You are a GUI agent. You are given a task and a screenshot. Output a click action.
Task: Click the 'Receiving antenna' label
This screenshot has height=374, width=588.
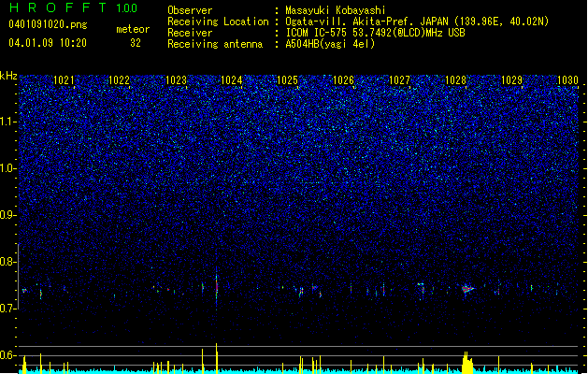(x=215, y=44)
